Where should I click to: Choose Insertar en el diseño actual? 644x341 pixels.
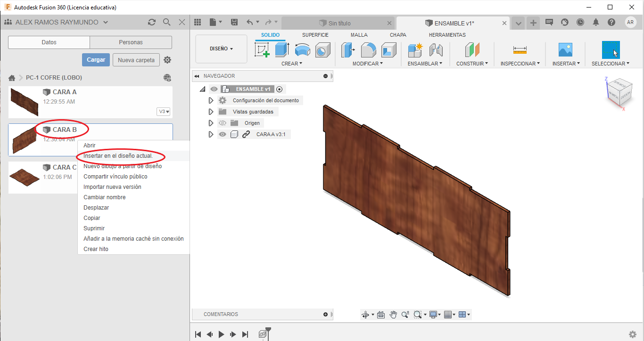tap(118, 156)
